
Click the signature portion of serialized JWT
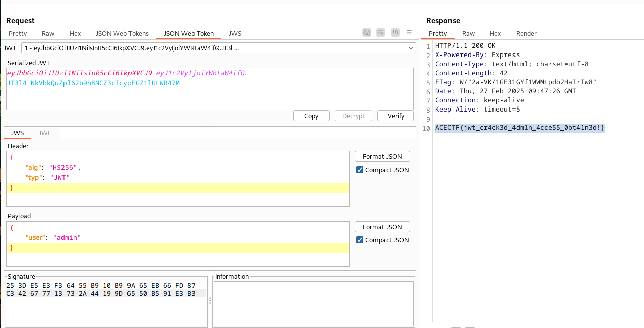click(93, 83)
